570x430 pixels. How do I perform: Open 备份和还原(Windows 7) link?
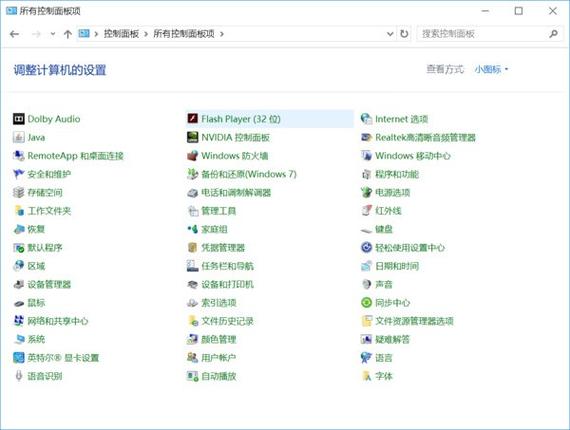pos(249,174)
